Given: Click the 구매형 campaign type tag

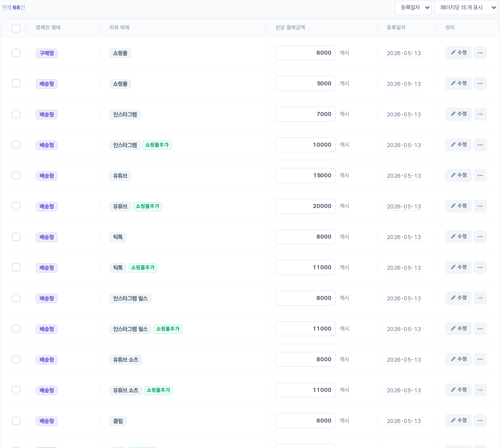Looking at the screenshot, I should pyautogui.click(x=46, y=53).
